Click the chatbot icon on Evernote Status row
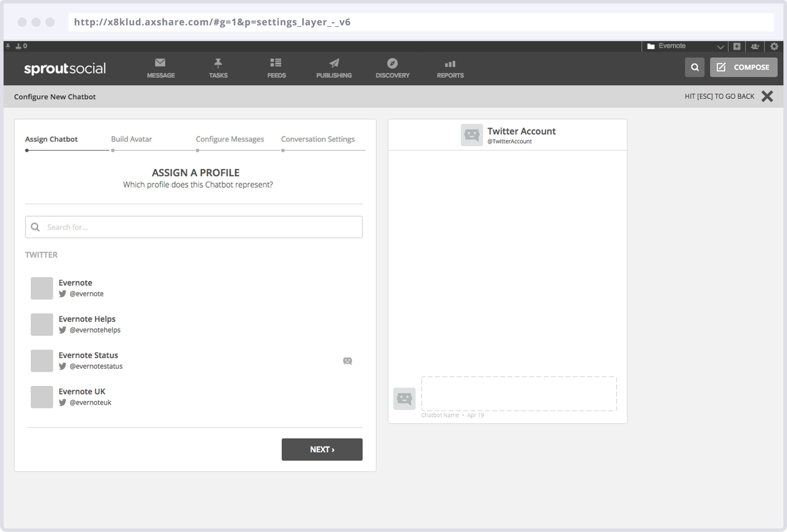 tap(347, 361)
